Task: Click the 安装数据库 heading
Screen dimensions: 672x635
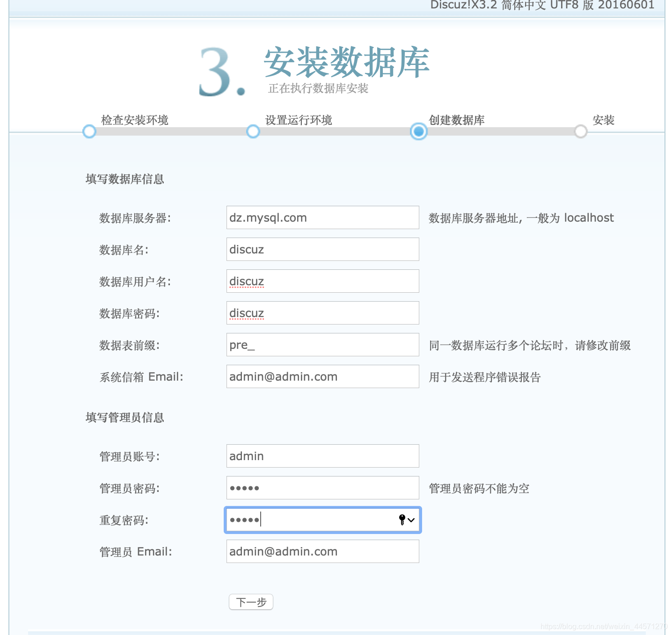Action: (x=347, y=62)
